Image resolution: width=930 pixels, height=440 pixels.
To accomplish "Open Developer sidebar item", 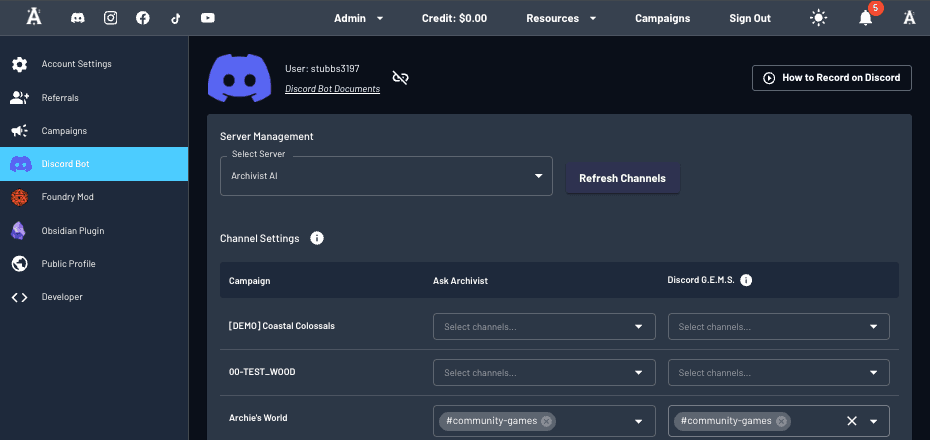I will point(94,297).
